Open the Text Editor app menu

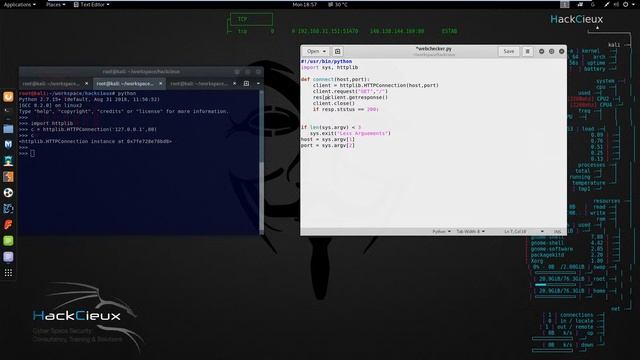[91, 4]
